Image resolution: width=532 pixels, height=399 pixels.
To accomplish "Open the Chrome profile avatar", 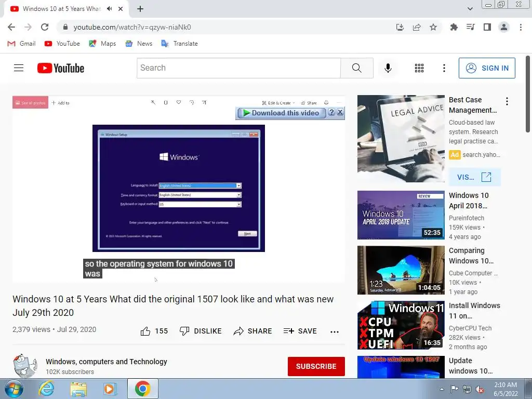I will [504, 27].
